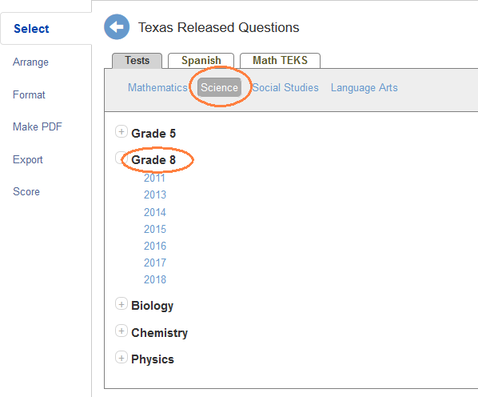The width and height of the screenshot is (478, 397).
Task: Select the Tests tab
Action: [137, 61]
